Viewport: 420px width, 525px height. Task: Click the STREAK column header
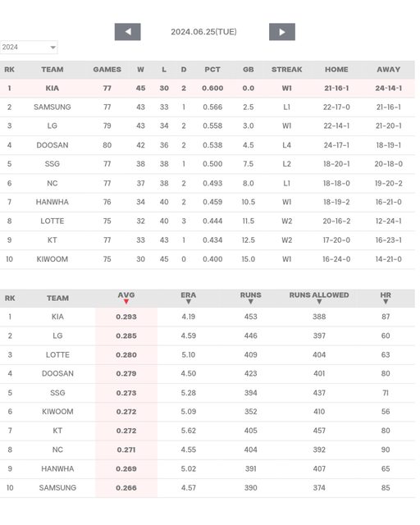(286, 69)
